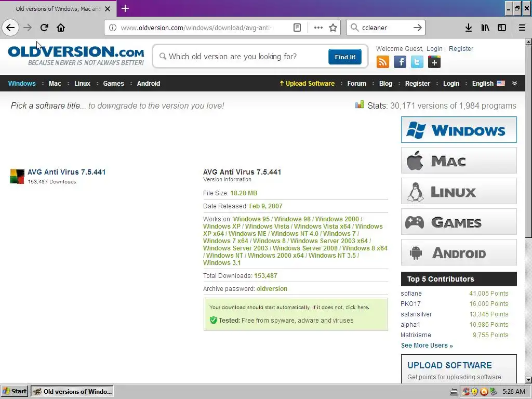532x399 pixels.
Task: Open Games in the navigation bar
Action: tap(114, 84)
